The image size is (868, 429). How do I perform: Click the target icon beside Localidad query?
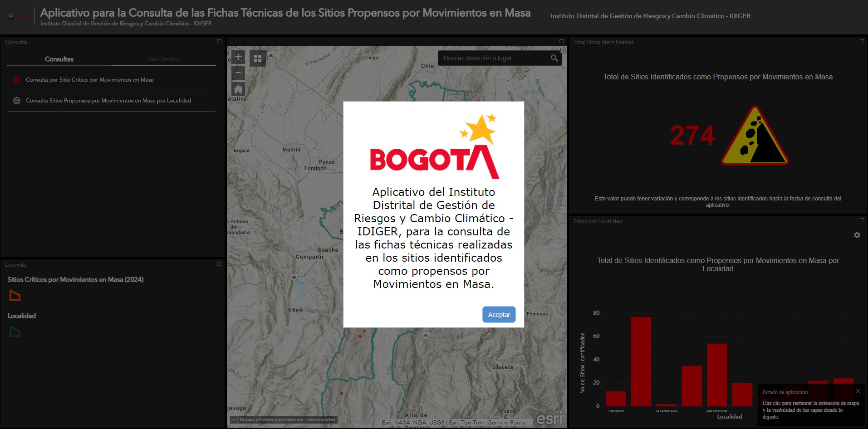(17, 101)
